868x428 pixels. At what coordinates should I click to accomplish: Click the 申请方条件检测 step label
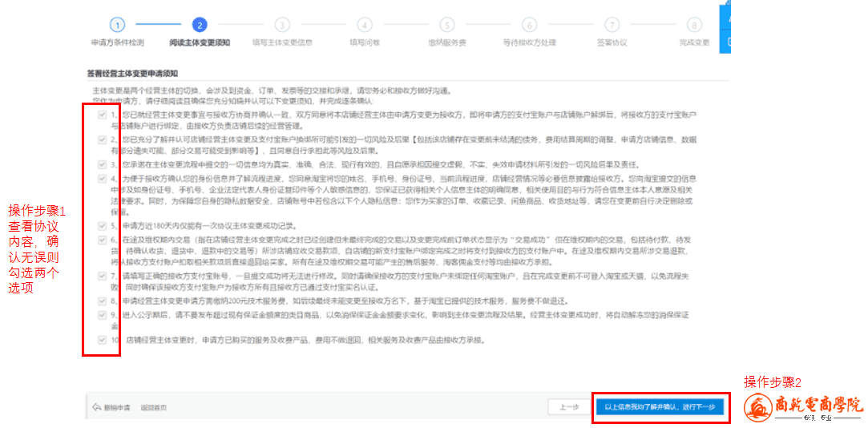(x=118, y=42)
